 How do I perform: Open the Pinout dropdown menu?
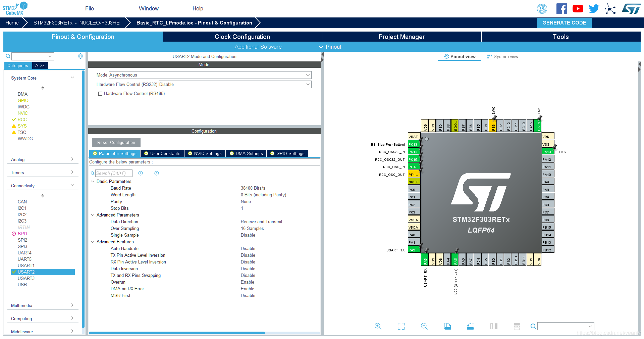tap(330, 47)
